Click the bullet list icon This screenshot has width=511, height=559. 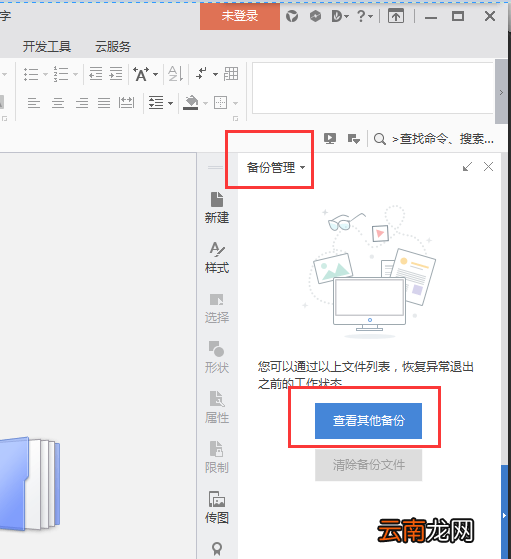click(31, 74)
